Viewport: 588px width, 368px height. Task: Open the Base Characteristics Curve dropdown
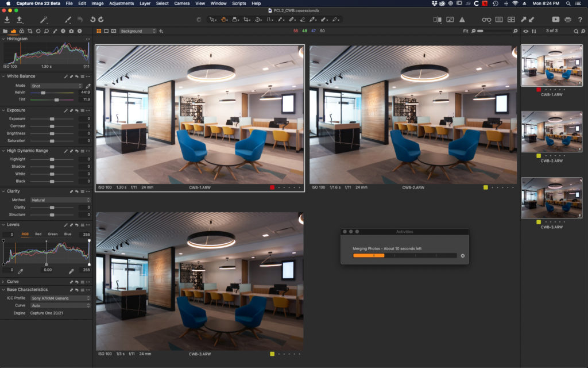pyautogui.click(x=60, y=306)
